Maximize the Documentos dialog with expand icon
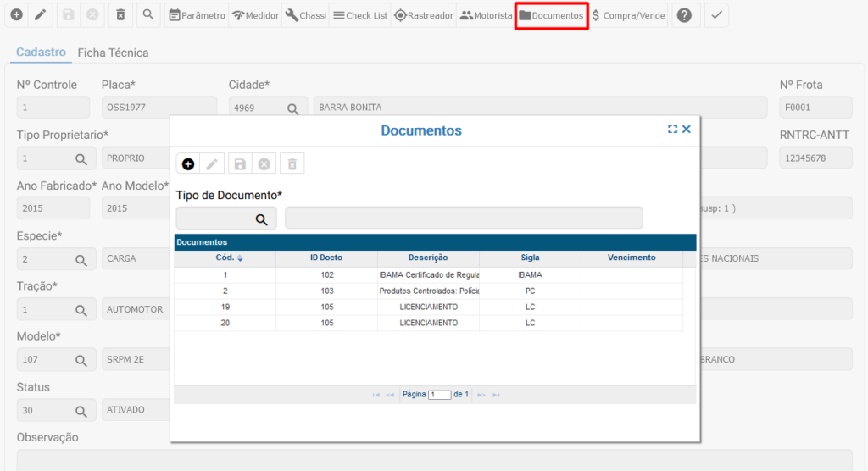 click(672, 130)
